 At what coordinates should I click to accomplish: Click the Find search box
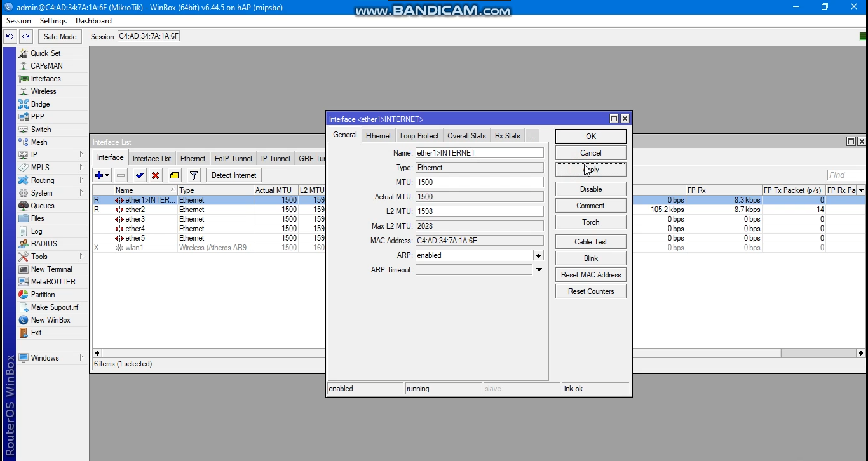click(846, 175)
